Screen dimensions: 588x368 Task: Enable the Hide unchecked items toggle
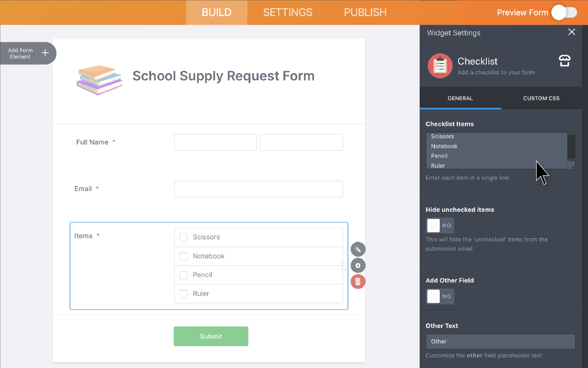[440, 226]
